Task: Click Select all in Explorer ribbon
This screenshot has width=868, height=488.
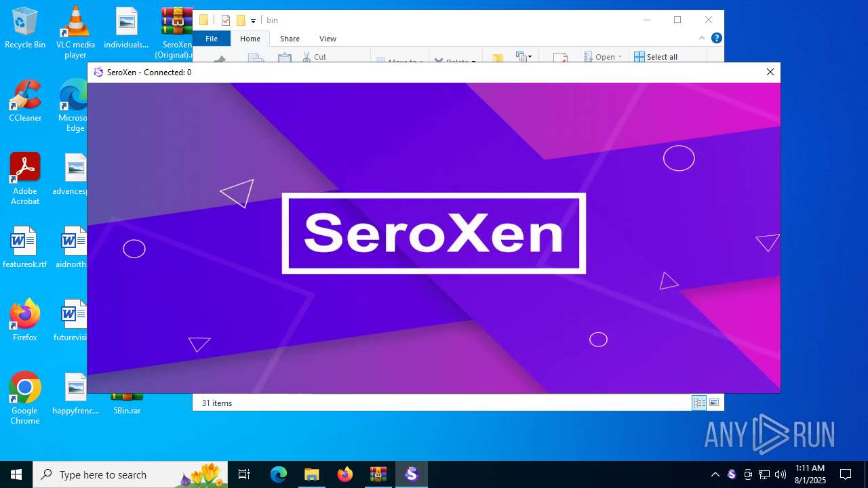Action: 656,57
